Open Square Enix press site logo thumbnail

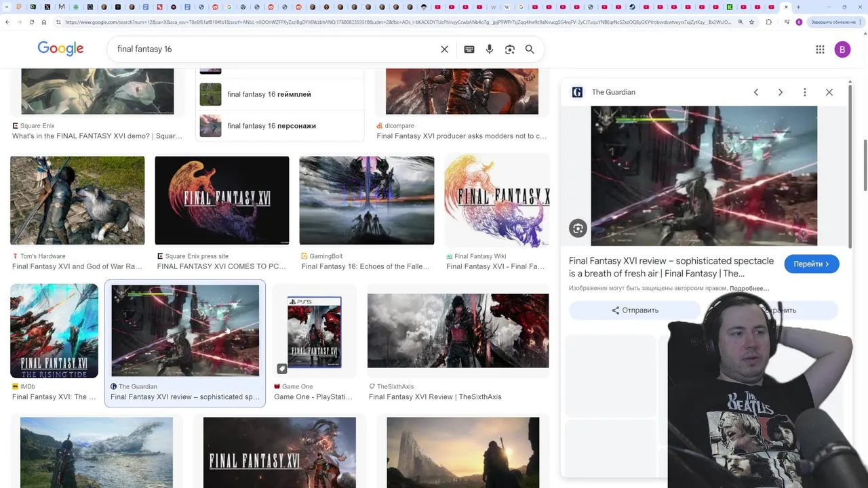[x=222, y=200]
